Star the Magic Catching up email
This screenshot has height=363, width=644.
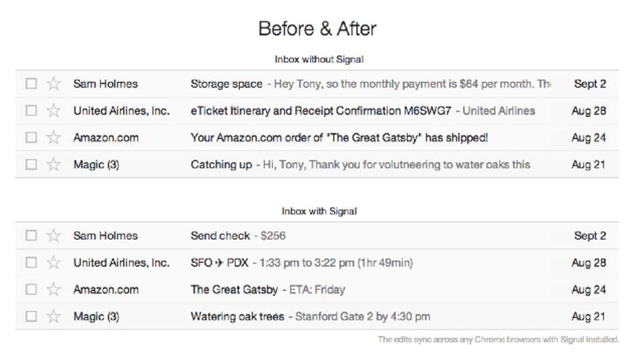point(53,164)
